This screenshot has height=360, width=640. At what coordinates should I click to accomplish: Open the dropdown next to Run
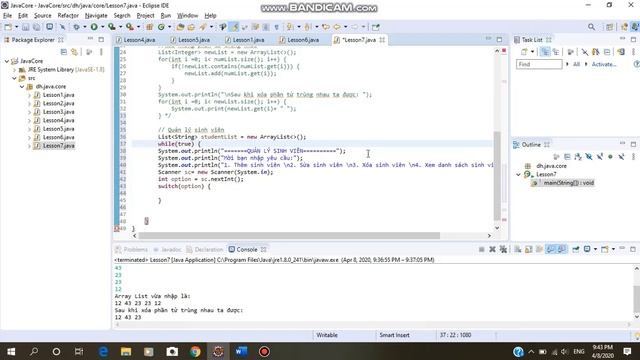pos(102,27)
